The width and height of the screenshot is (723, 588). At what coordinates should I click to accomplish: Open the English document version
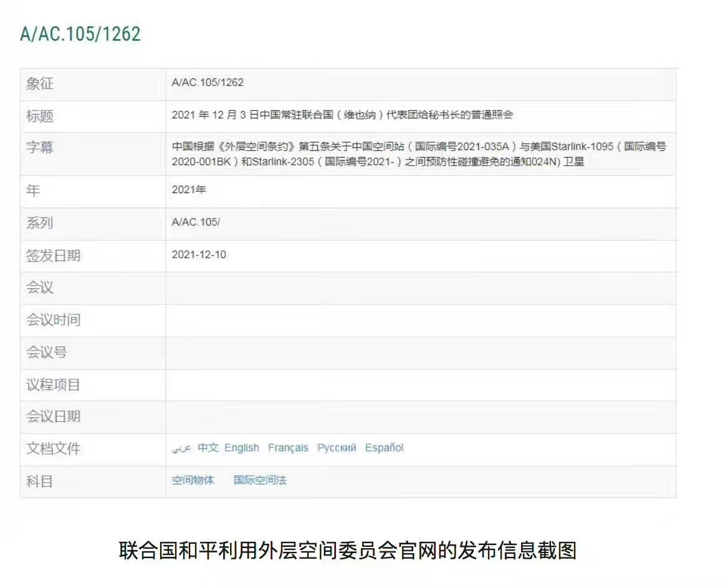[x=242, y=448]
